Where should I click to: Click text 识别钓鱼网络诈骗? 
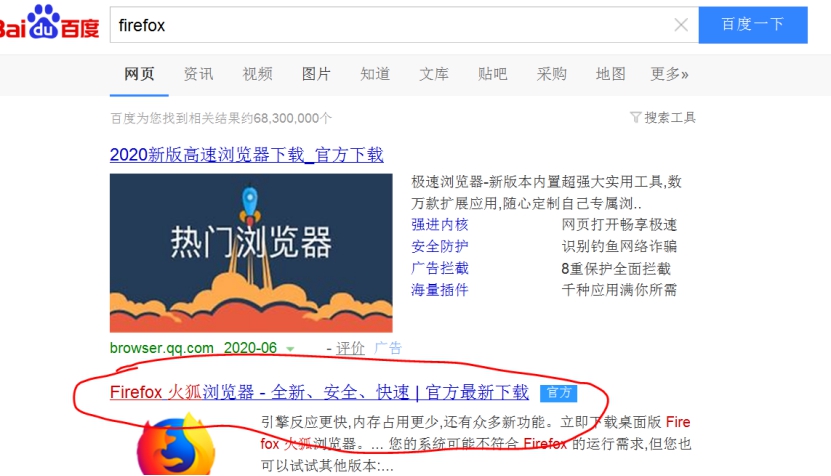[619, 246]
